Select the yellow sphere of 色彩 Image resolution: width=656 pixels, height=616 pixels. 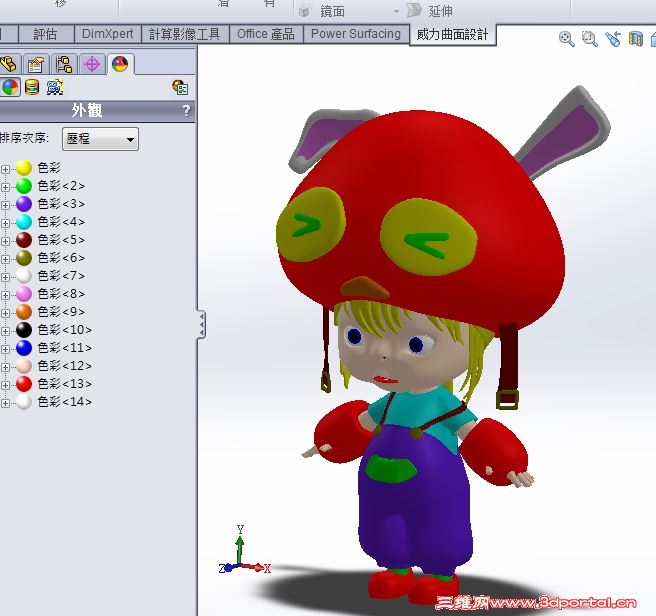[x=24, y=168]
